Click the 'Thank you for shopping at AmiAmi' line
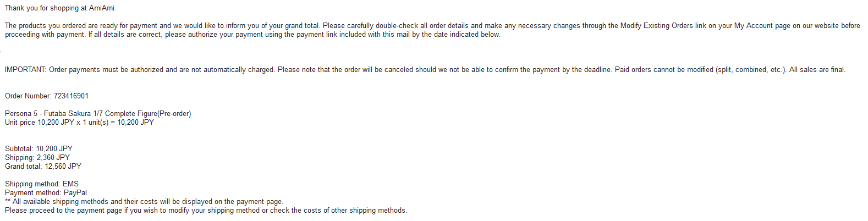Screen dimensions: 868x221 point(61,8)
